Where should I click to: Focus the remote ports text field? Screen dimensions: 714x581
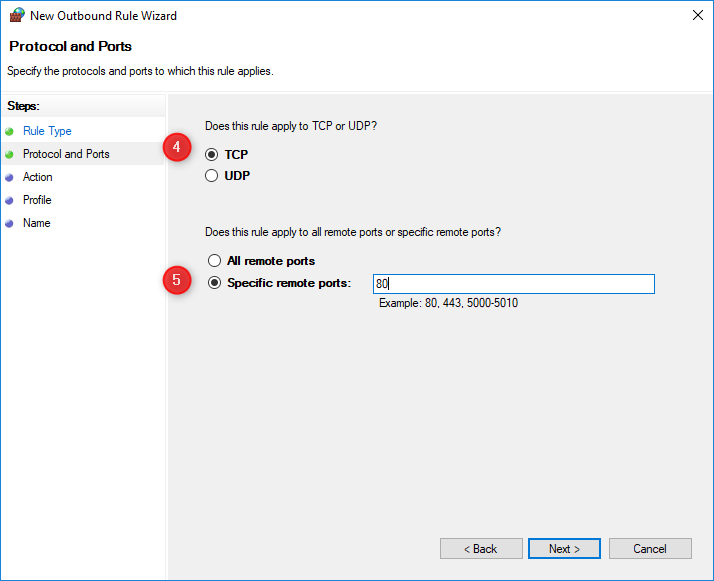click(514, 284)
